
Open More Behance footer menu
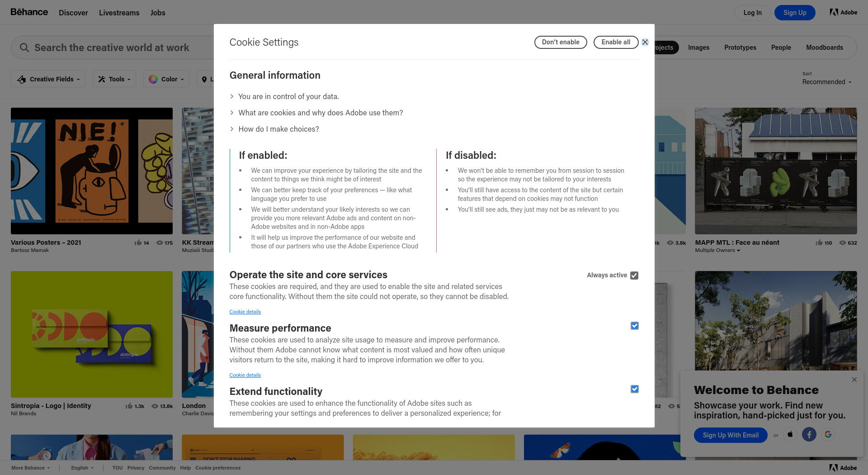click(x=30, y=468)
